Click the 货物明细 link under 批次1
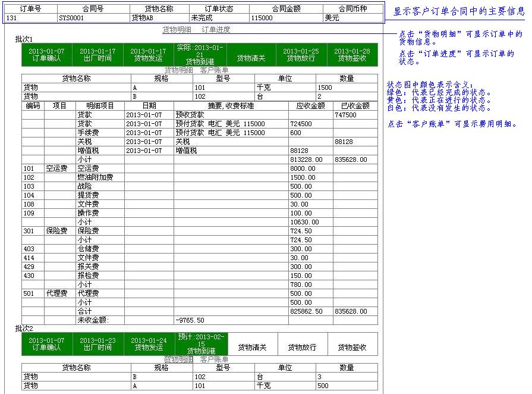 178,70
